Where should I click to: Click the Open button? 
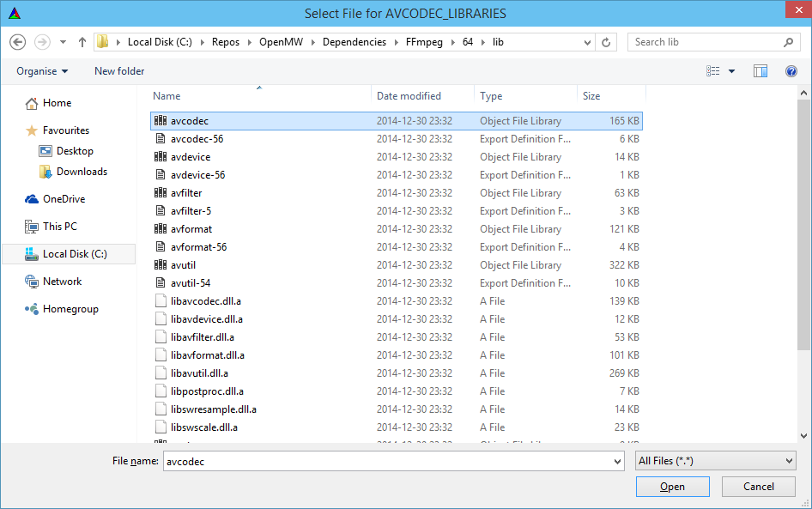(x=672, y=486)
